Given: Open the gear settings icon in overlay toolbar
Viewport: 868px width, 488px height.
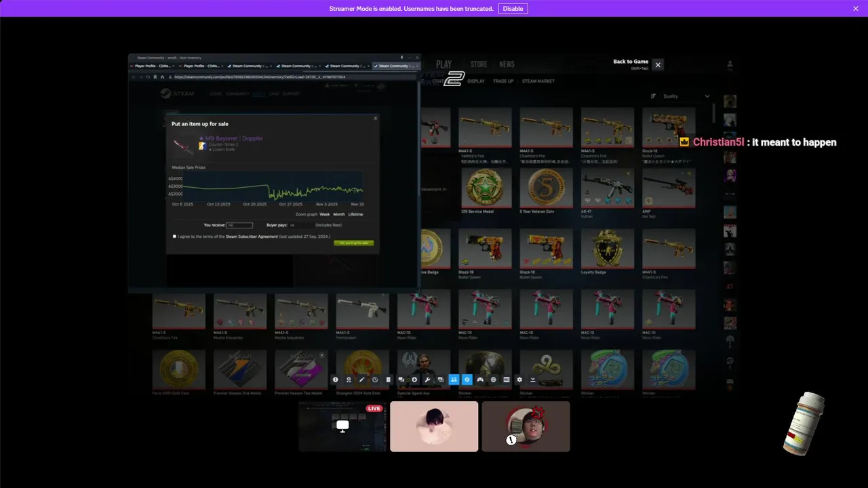Looking at the screenshot, I should [519, 380].
